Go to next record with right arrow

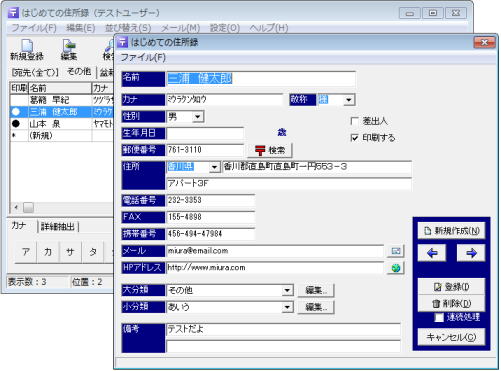(471, 253)
